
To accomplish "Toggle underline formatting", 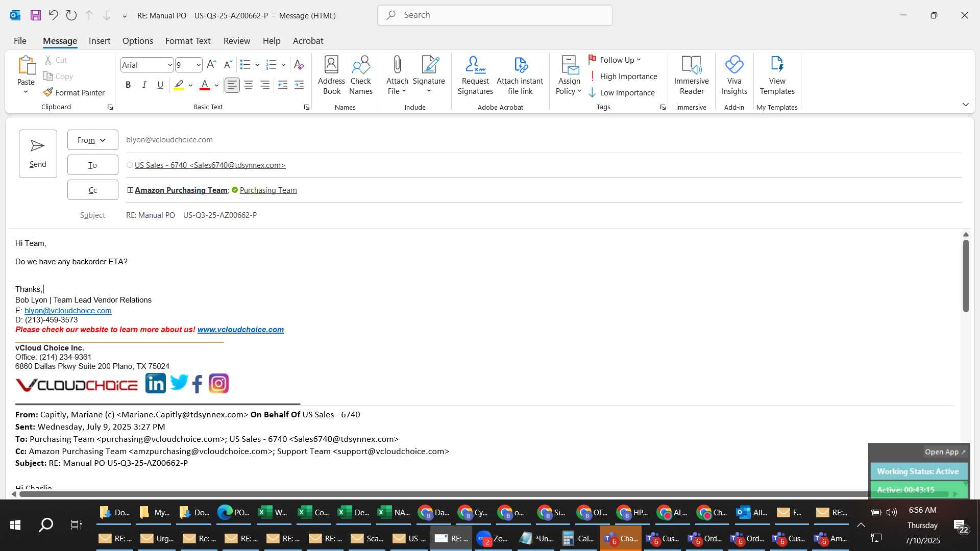I will (x=160, y=85).
